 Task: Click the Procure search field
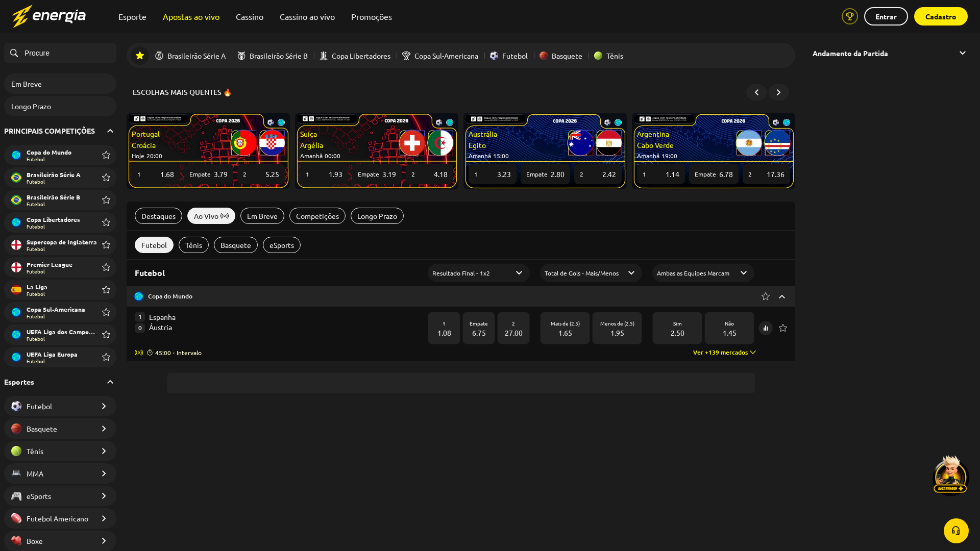60,53
